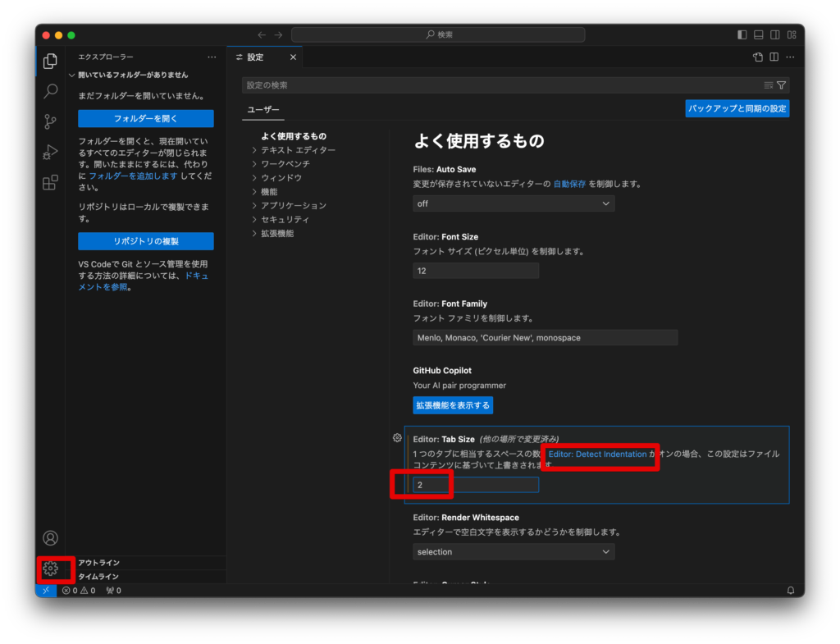The width and height of the screenshot is (840, 644).
Task: Open settings filter funnel icon
Action: pyautogui.click(x=782, y=85)
